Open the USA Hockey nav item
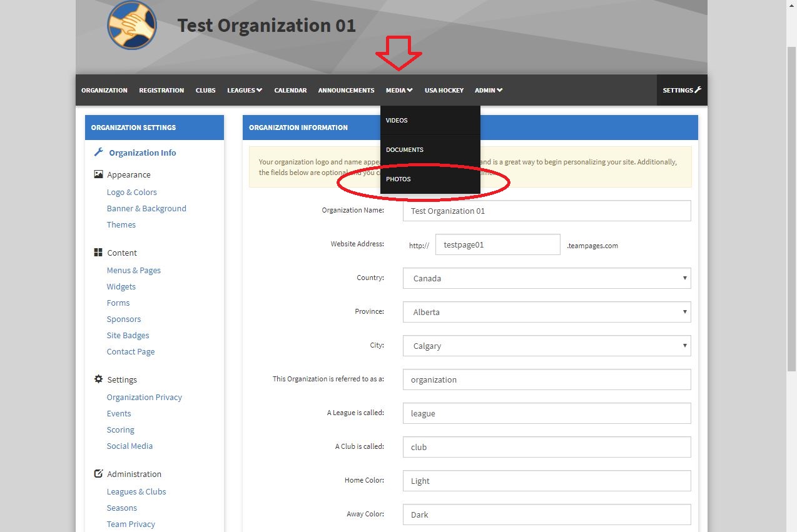This screenshot has height=532, width=797. click(444, 90)
